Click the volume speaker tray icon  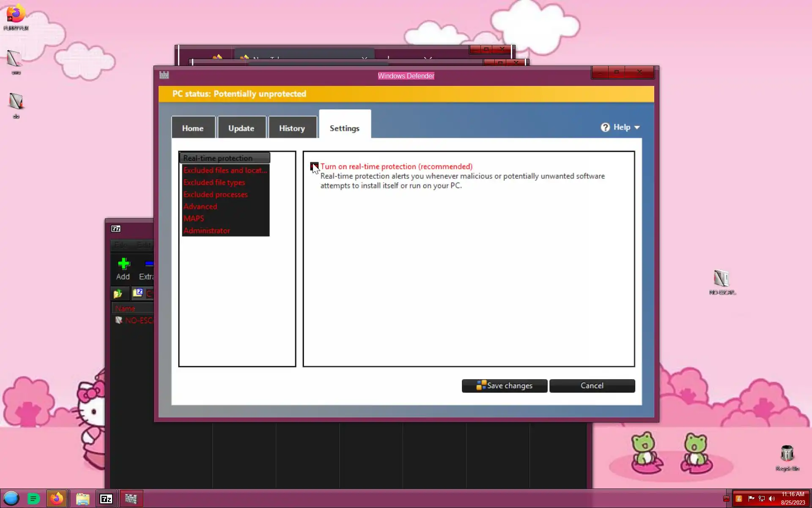click(x=772, y=499)
